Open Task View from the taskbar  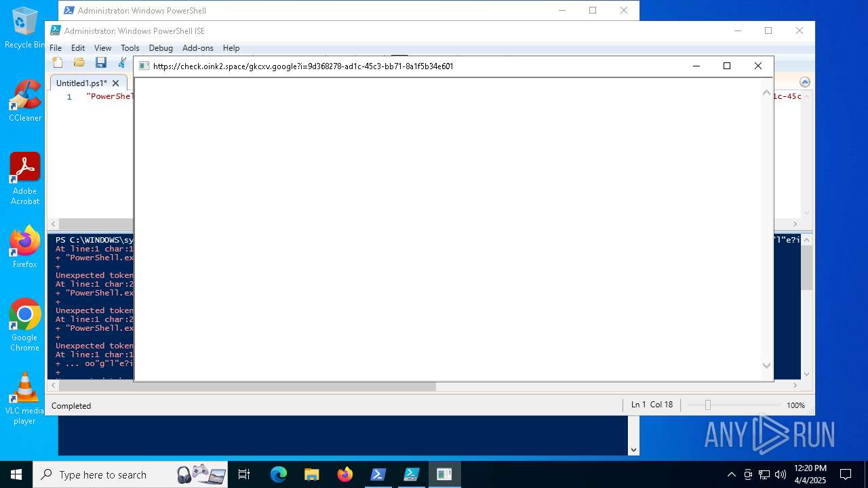click(244, 474)
